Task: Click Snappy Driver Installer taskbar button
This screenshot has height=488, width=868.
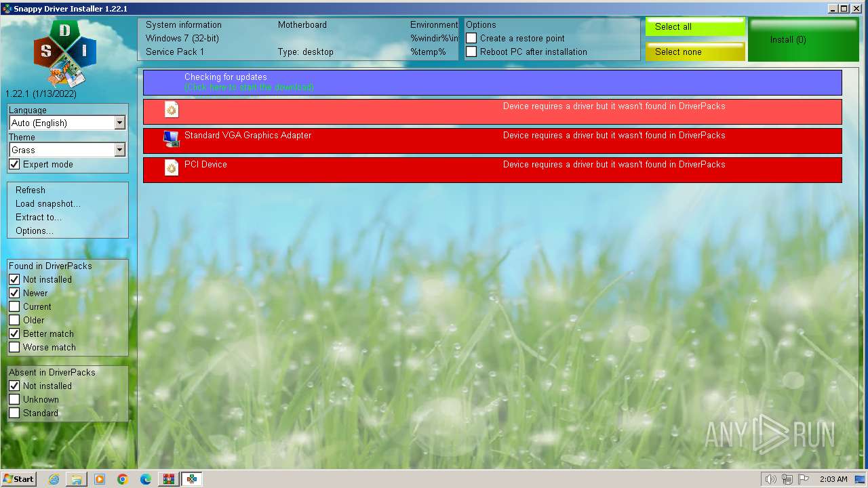Action: 192,479
